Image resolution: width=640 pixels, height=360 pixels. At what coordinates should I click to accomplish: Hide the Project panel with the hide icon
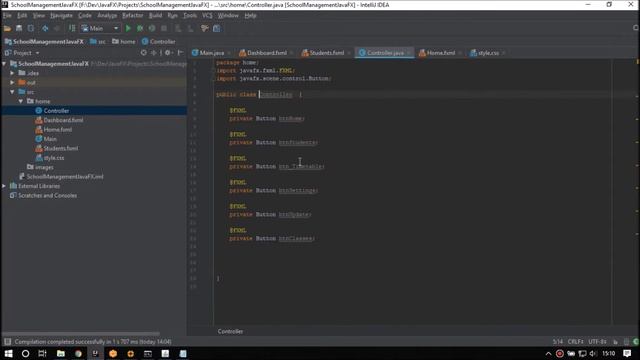180,53
